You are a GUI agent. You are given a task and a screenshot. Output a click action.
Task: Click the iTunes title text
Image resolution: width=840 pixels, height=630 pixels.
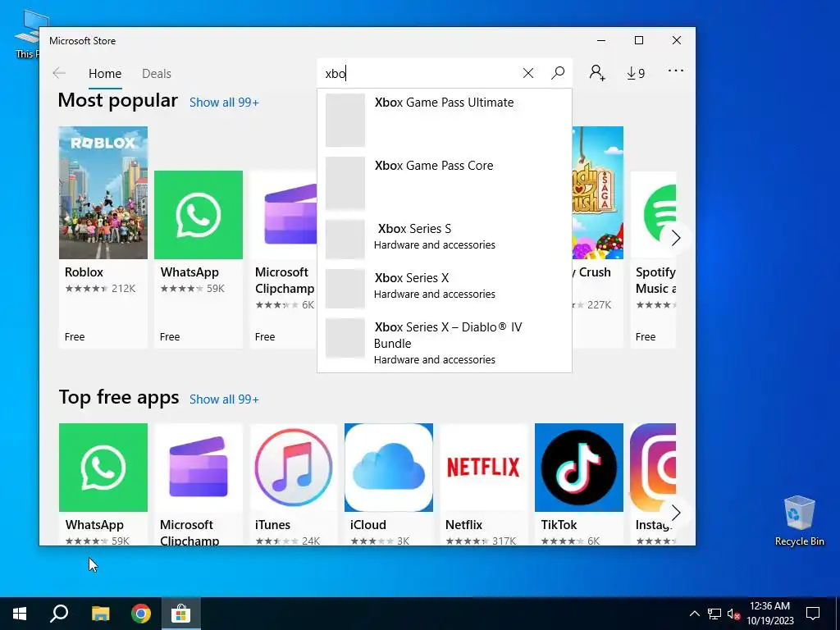pos(272,525)
